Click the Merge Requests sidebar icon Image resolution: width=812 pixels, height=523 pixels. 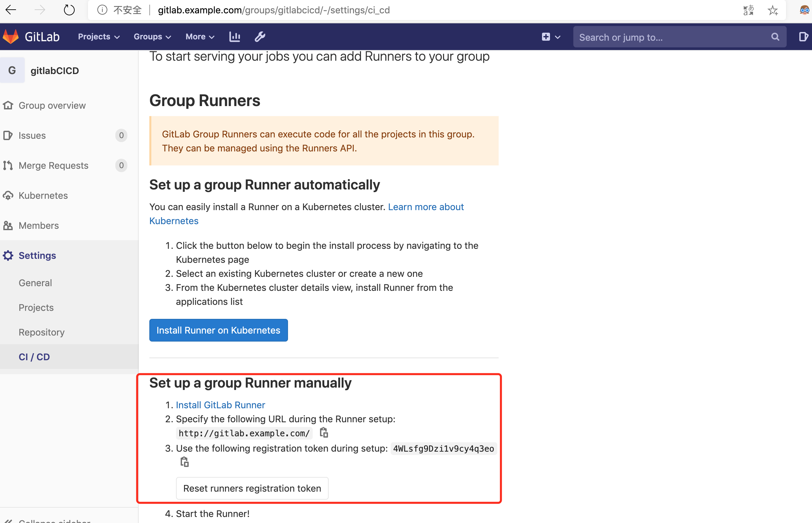tap(8, 165)
